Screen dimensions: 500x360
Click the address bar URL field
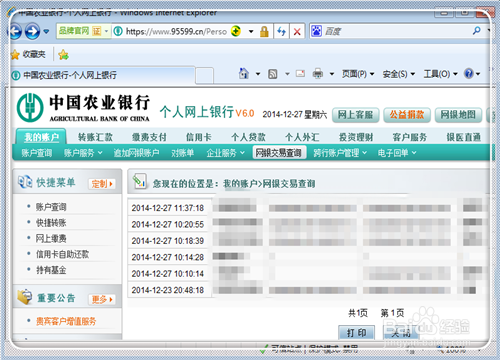pos(177,31)
